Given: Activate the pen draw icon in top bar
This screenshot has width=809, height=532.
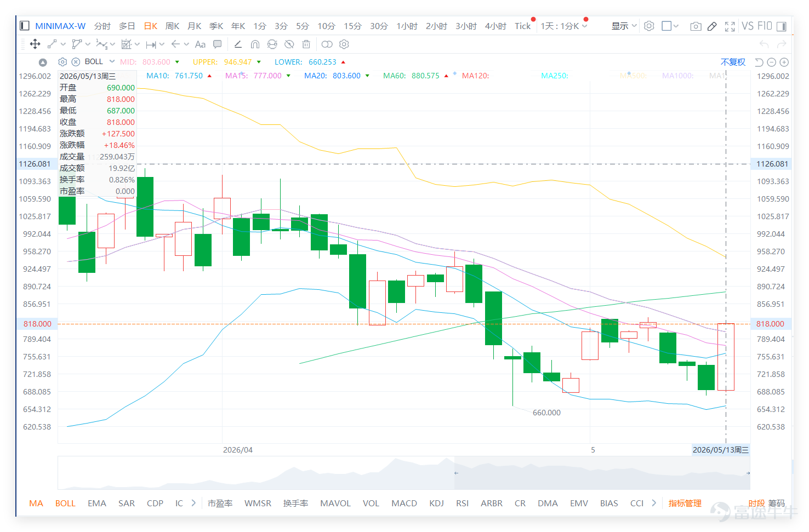Looking at the screenshot, I should pos(712,26).
